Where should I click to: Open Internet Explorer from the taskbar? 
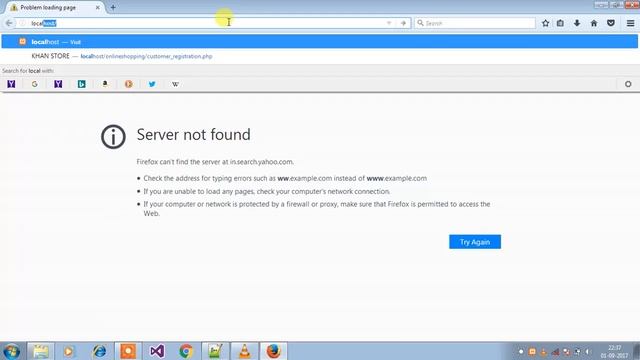coord(99,351)
